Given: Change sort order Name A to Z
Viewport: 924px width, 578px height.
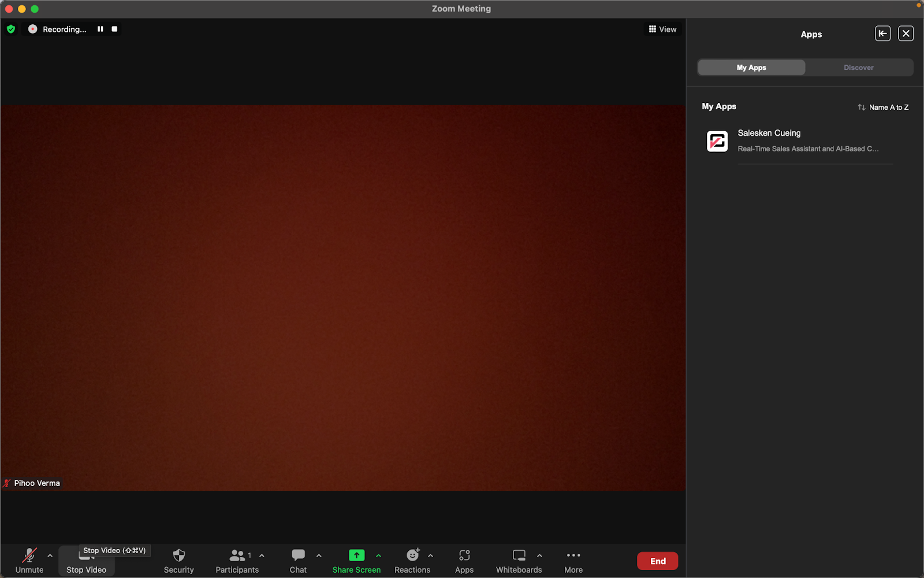Looking at the screenshot, I should [883, 107].
